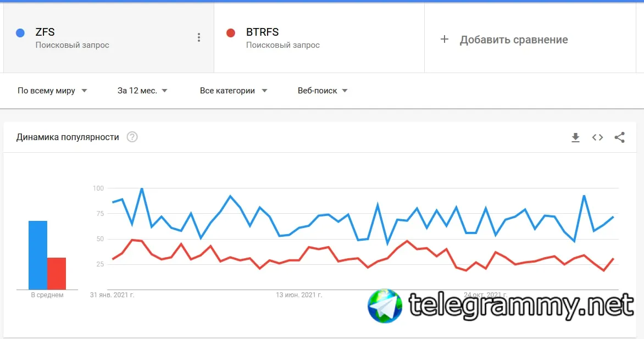Download the interest over time chart data

pyautogui.click(x=575, y=137)
